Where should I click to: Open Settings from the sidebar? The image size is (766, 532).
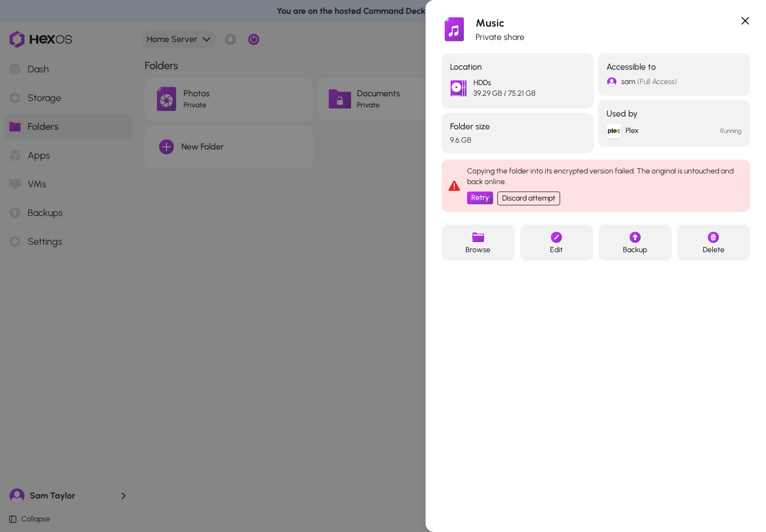coord(68,242)
